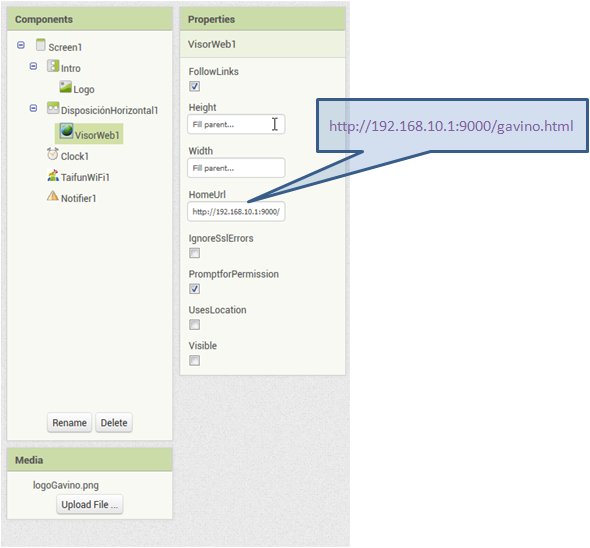
Task: Collapse the DisposiciónHorizontal1 tree node
Action: tap(33, 108)
